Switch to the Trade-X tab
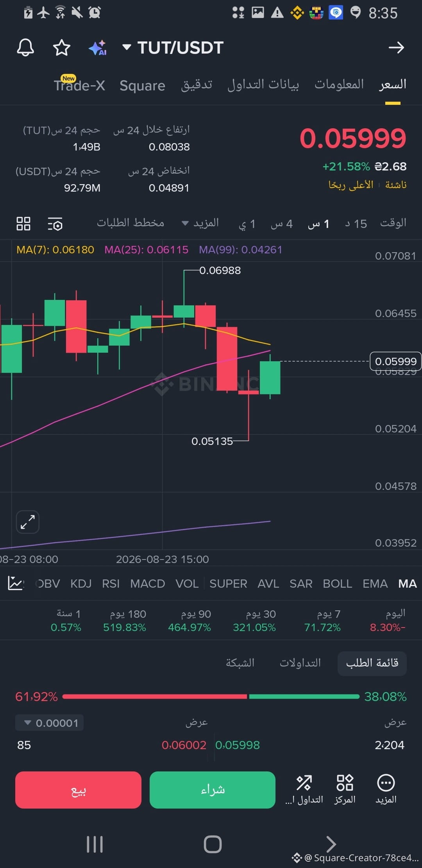Image resolution: width=422 pixels, height=868 pixels. [x=79, y=85]
